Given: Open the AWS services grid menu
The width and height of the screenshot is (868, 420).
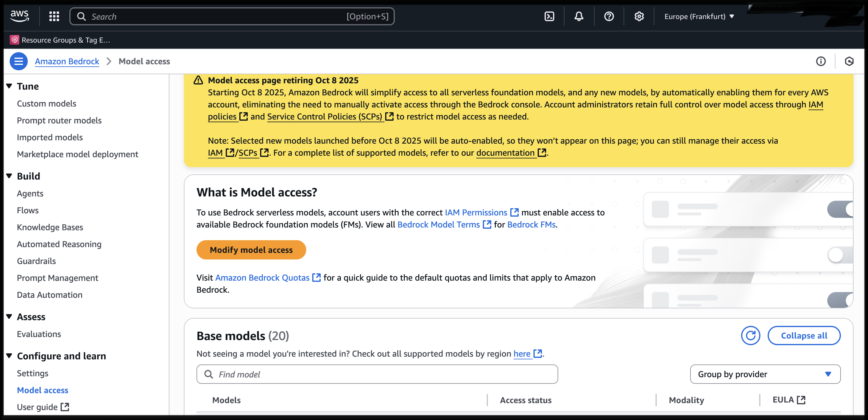Looking at the screenshot, I should tap(54, 16).
